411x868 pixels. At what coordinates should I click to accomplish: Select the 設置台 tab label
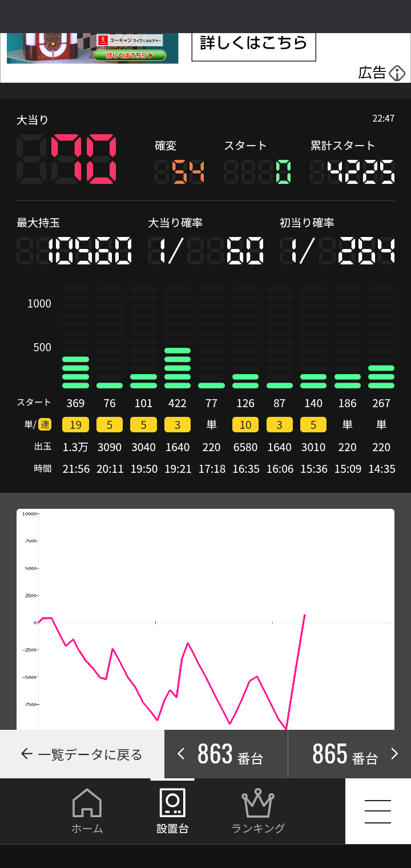tap(172, 829)
